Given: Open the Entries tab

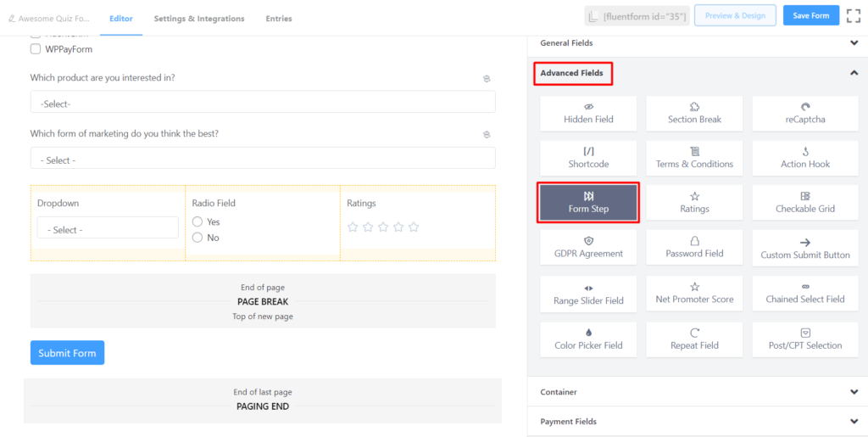Looking at the screenshot, I should (x=279, y=19).
